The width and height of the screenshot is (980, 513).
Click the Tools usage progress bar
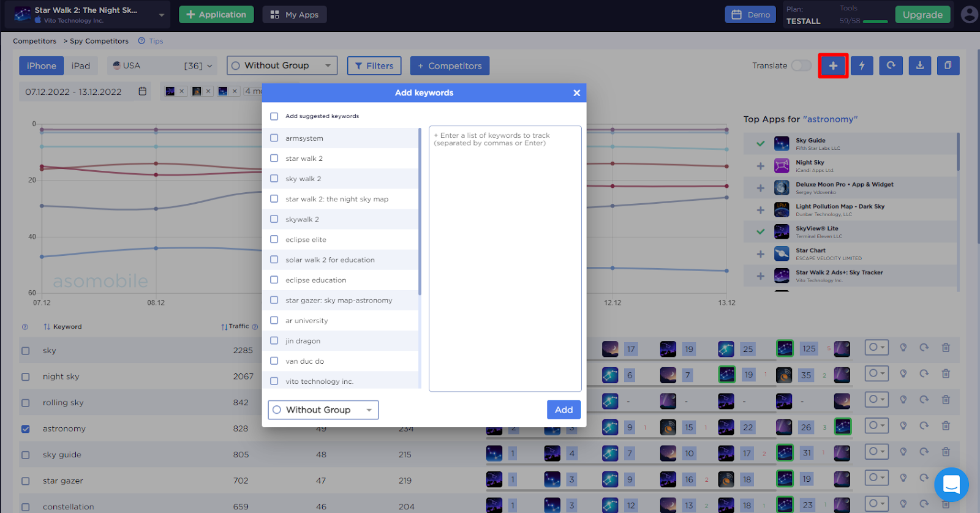[875, 22]
